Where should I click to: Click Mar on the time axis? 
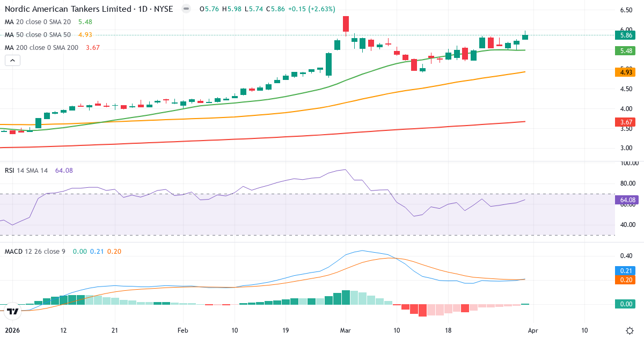345,330
